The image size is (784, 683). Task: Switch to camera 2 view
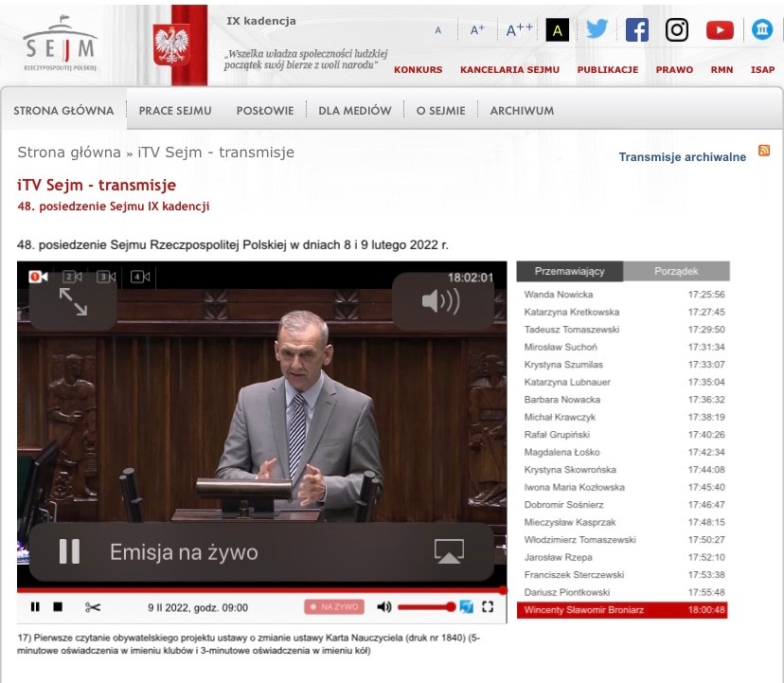click(x=73, y=277)
